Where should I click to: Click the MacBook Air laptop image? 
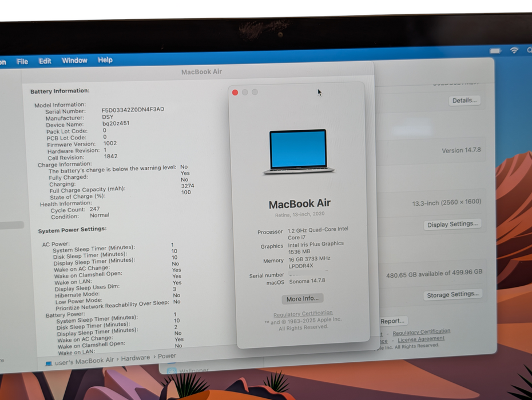298,152
